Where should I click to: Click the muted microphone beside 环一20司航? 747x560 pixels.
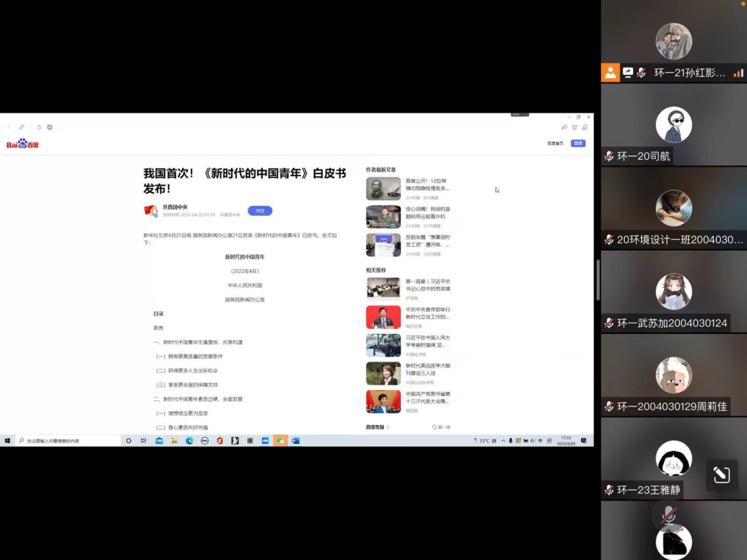[x=609, y=157]
